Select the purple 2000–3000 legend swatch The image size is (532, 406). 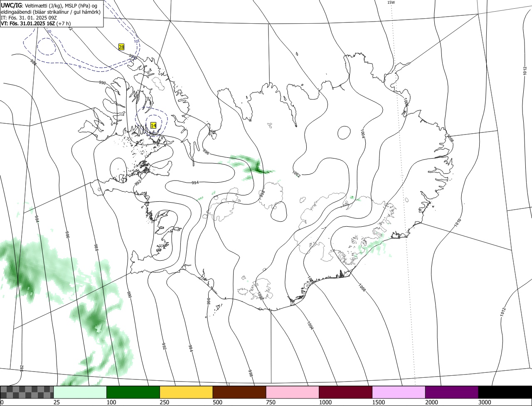tap(452, 392)
